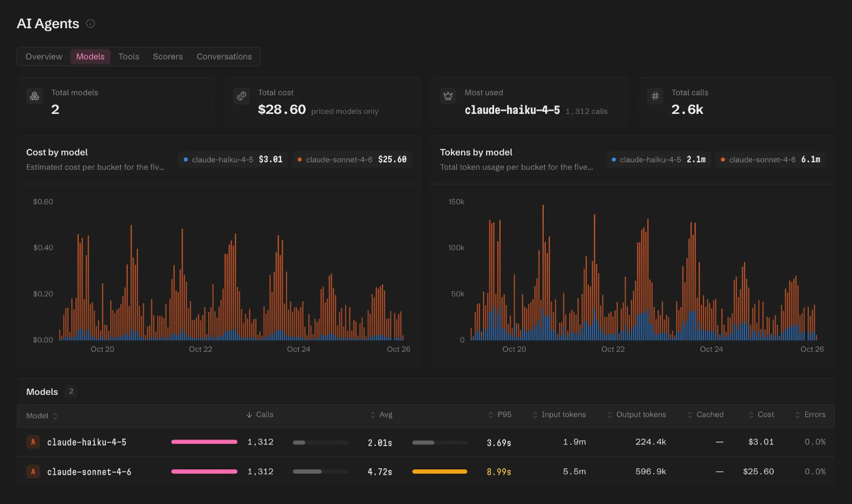Click sort arrows beside Avg column

(373, 415)
